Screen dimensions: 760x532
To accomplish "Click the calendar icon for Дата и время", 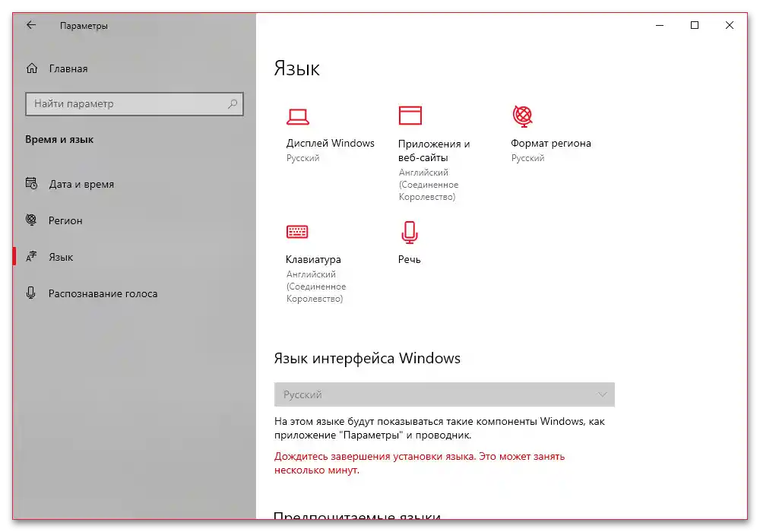I will click(x=31, y=184).
